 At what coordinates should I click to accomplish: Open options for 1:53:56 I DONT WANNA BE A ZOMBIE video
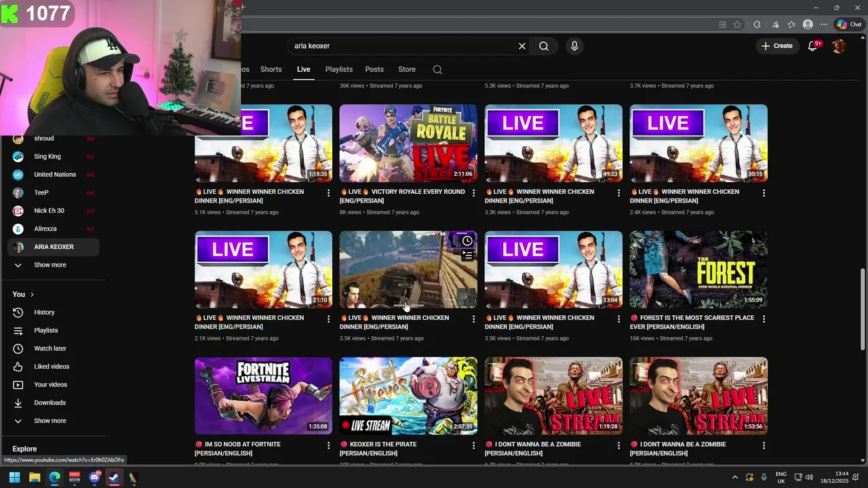point(764,446)
